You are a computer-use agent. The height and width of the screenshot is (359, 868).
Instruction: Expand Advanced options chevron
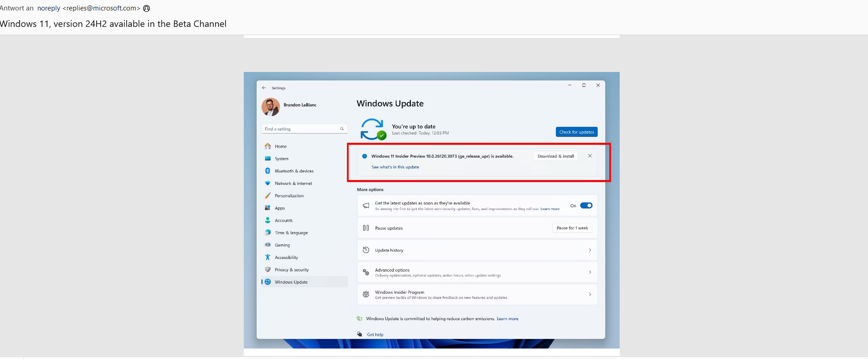pyautogui.click(x=590, y=272)
